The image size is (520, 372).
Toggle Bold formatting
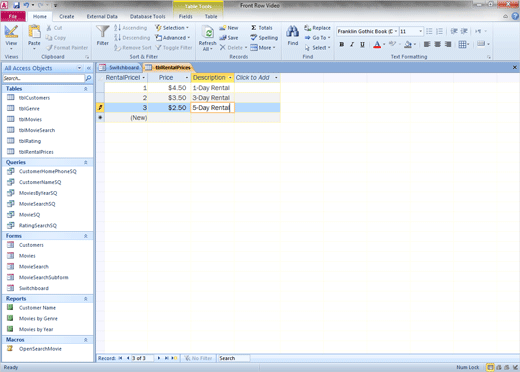pyautogui.click(x=342, y=44)
